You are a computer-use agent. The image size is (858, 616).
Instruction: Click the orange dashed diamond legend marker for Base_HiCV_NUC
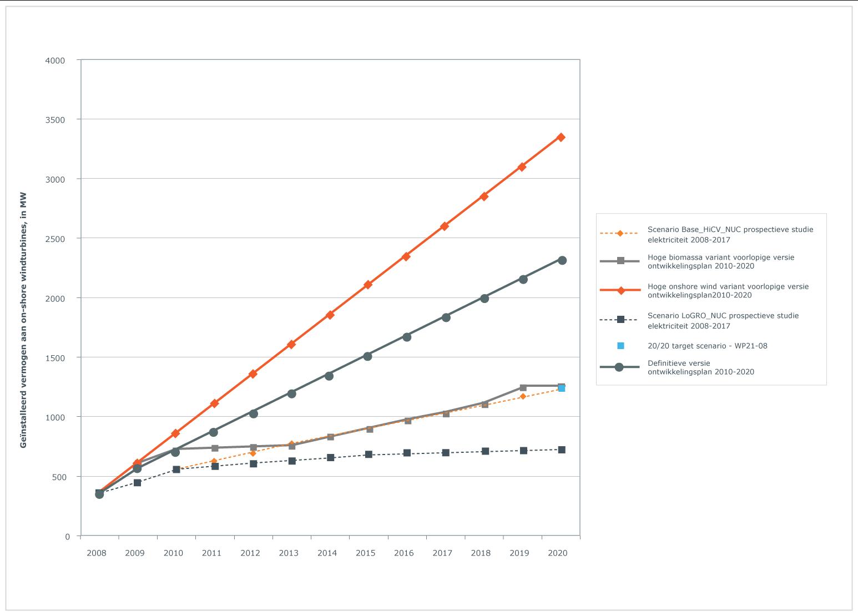point(620,233)
